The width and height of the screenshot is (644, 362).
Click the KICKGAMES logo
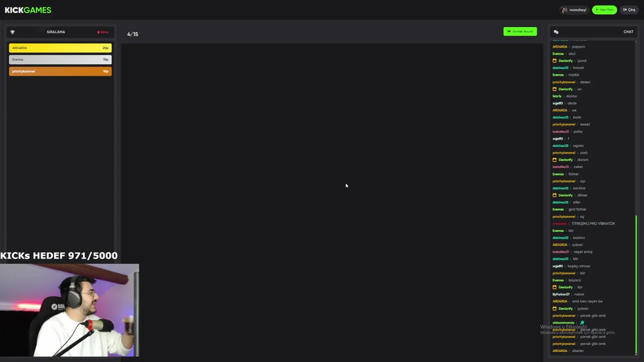pyautogui.click(x=28, y=10)
